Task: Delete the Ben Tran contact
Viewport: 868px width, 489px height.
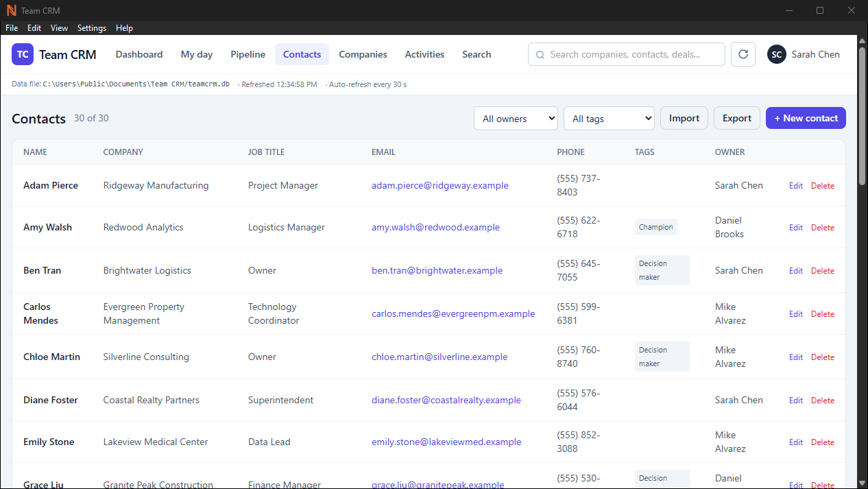Action: tap(823, 271)
